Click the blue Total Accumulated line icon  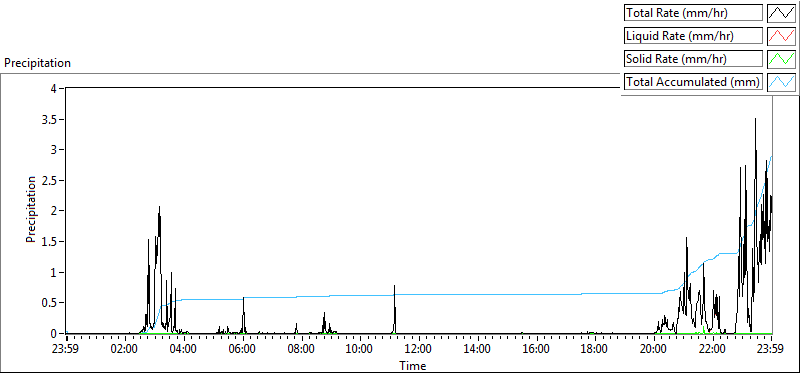782,81
